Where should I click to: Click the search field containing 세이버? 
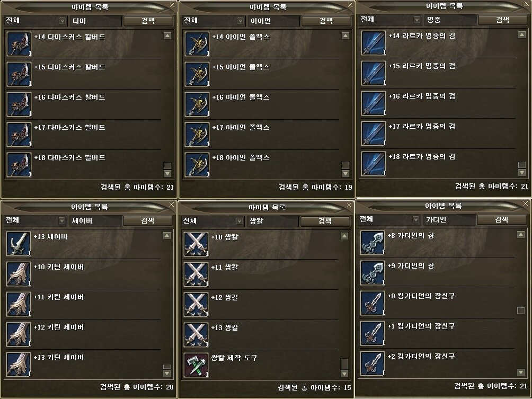point(95,221)
